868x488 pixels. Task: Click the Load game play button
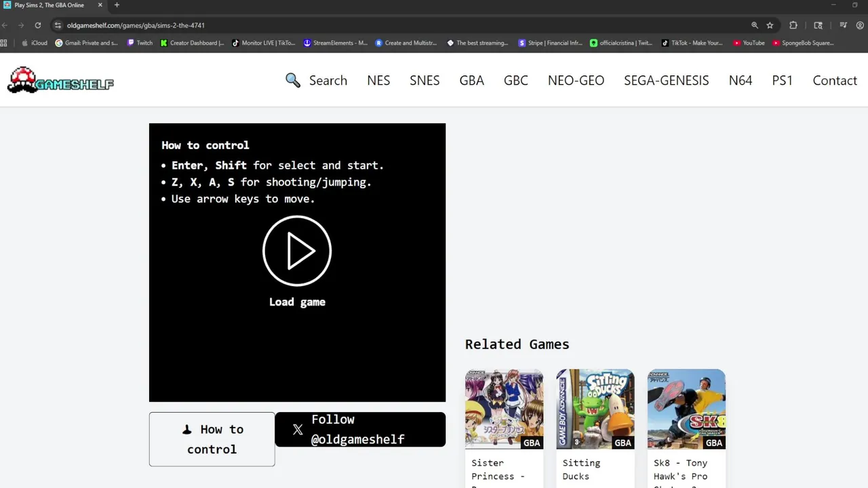(x=297, y=251)
